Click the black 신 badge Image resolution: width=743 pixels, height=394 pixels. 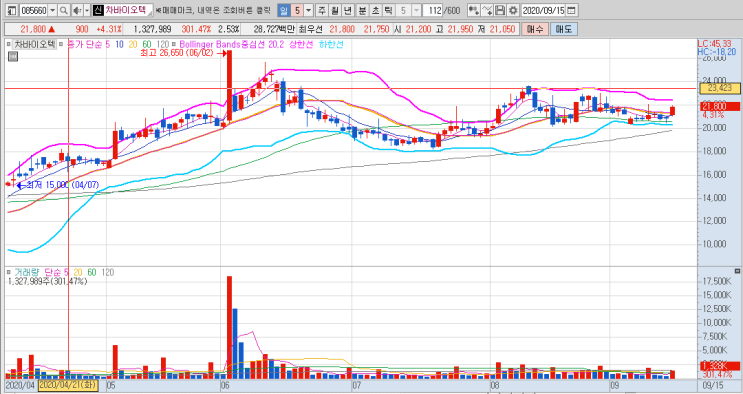tap(98, 10)
